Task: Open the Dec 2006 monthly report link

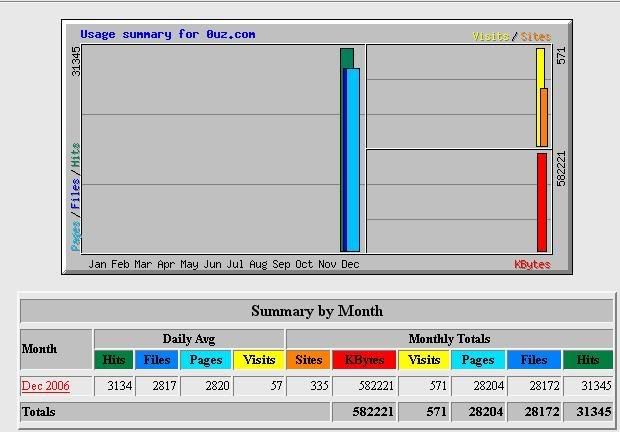Action: (x=45, y=386)
